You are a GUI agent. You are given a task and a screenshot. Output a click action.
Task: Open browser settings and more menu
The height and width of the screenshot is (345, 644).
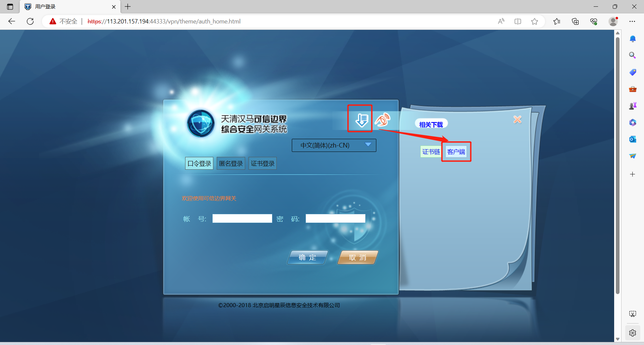click(632, 21)
